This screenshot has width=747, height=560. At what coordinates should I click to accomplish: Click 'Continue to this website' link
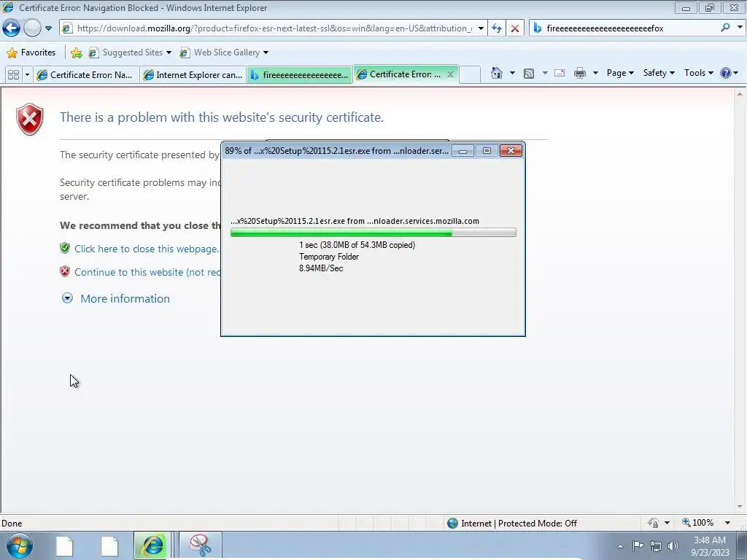click(147, 272)
